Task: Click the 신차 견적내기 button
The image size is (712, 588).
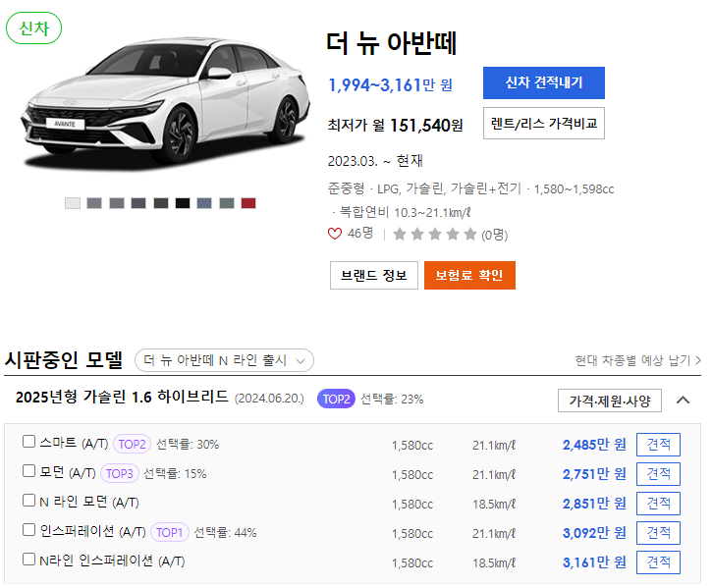Action: (543, 82)
